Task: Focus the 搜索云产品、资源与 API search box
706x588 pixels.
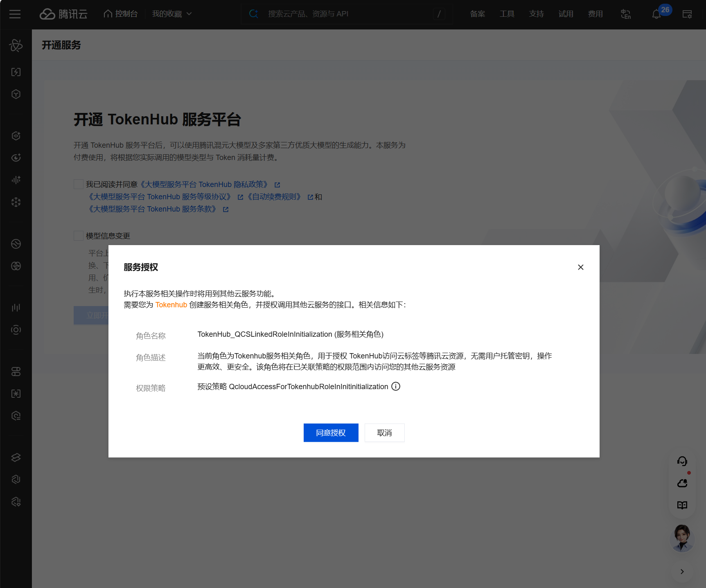Action: pos(347,14)
